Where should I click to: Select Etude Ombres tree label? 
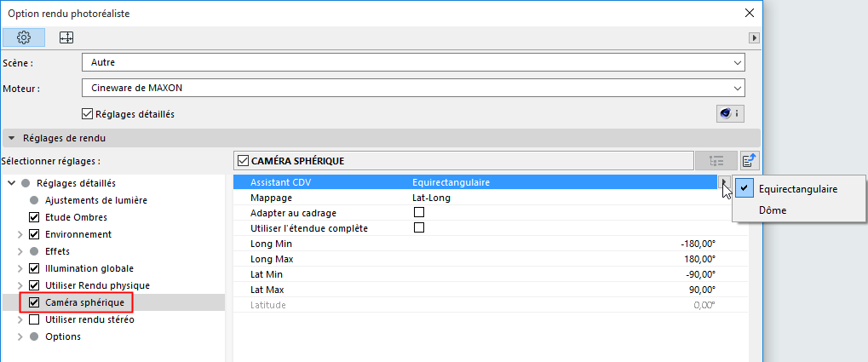click(x=76, y=217)
